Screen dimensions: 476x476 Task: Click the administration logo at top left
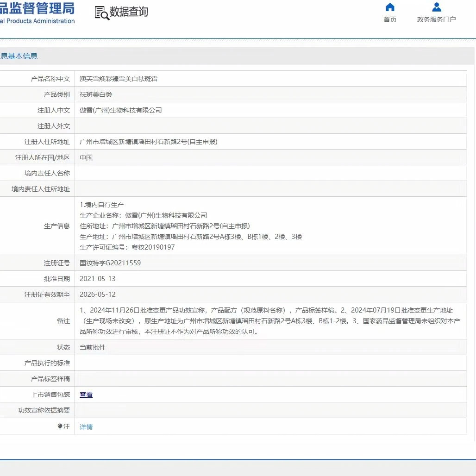coord(37,13)
